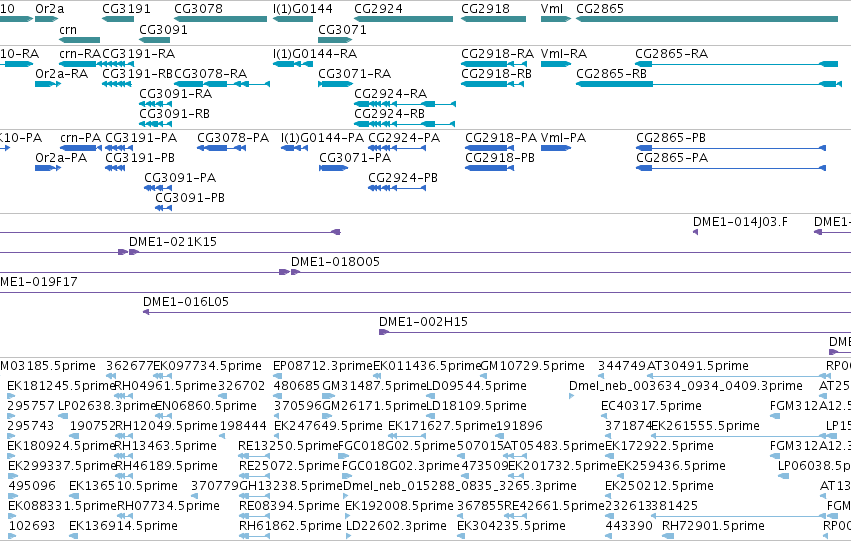Viewport: 851px width, 541px height.
Task: Select the LD22602.3prime EST label
Action: click(x=396, y=526)
